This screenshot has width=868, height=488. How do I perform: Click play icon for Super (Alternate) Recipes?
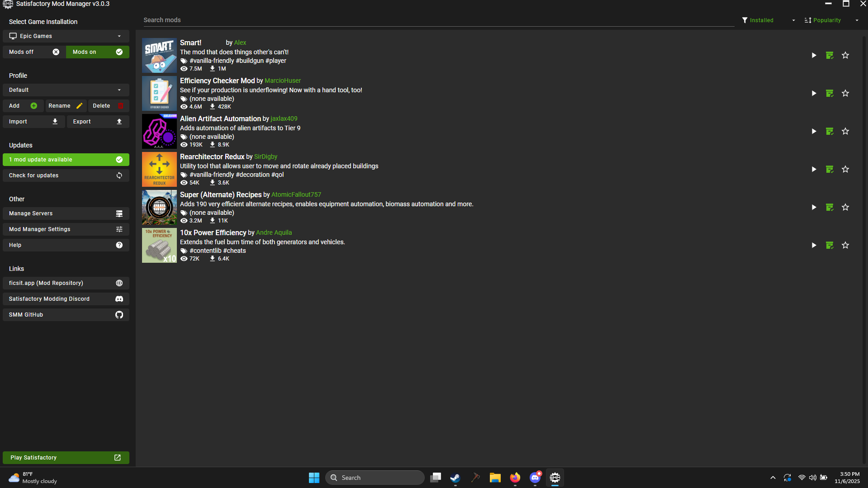point(814,207)
